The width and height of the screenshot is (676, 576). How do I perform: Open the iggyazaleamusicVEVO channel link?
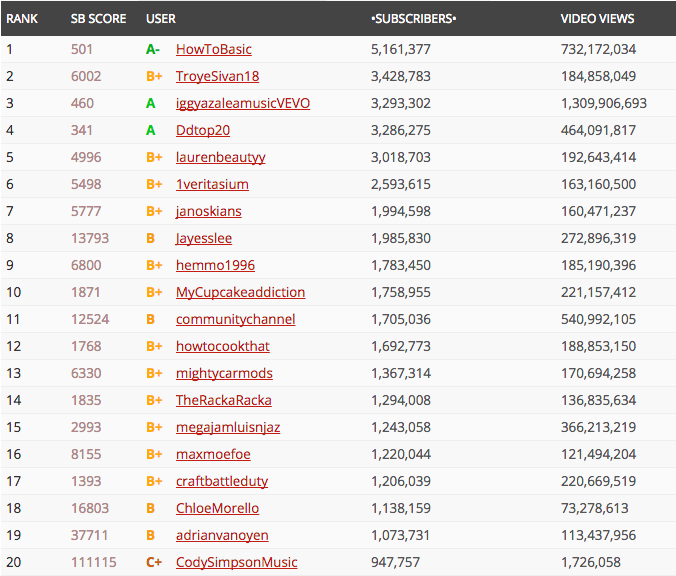243,103
